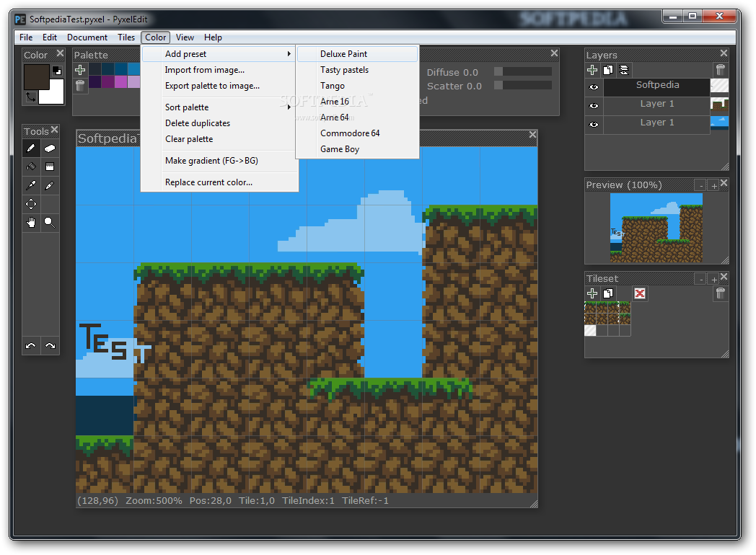756x555 pixels.
Task: Toggle visibility of the middle Layer 1
Action: (x=594, y=105)
